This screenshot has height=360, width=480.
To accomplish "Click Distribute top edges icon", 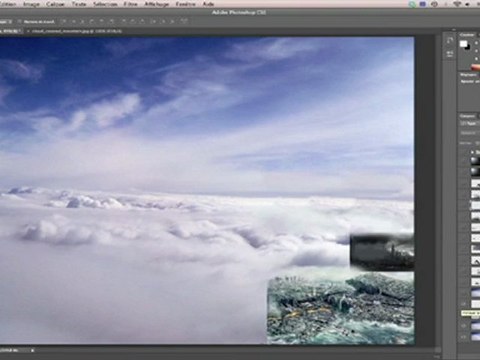I will 124,21.
